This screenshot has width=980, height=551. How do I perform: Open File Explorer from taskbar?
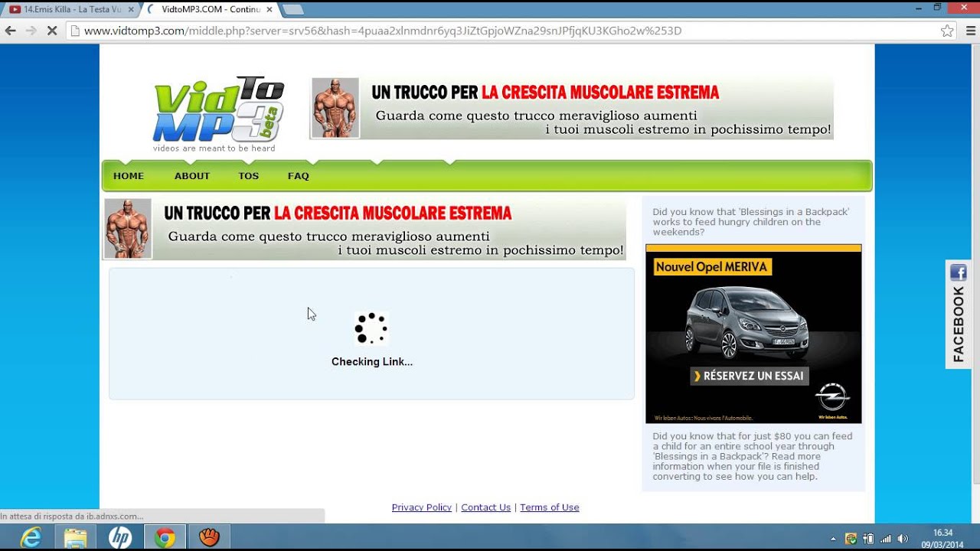pos(75,538)
